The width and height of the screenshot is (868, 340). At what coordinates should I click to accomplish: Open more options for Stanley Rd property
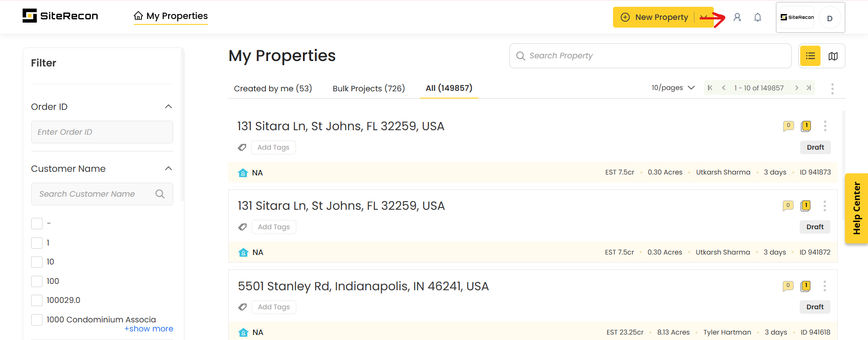[x=825, y=286]
